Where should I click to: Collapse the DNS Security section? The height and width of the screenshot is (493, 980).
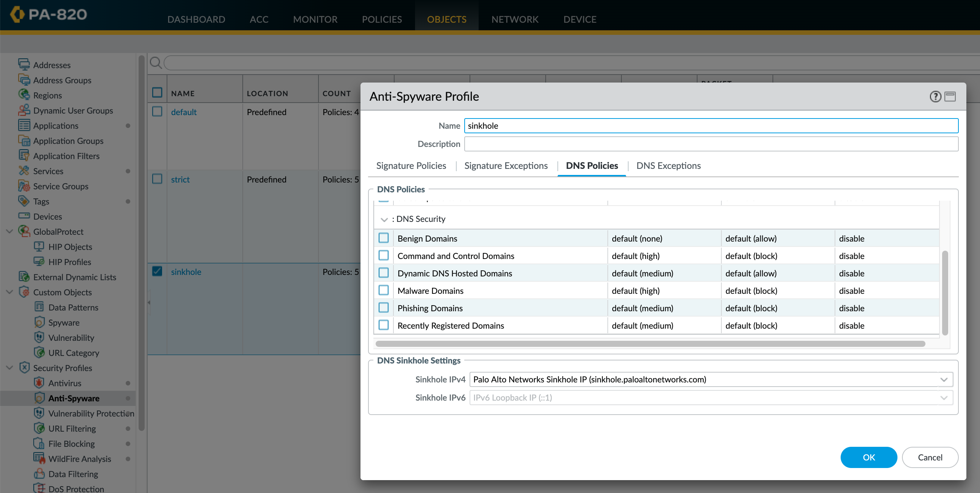click(384, 219)
